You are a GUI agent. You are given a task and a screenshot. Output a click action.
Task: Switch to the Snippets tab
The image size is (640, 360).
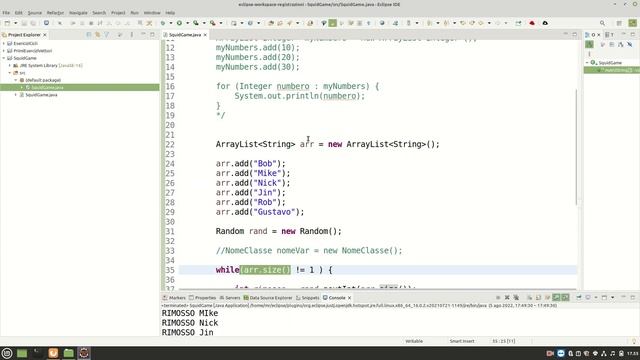[307, 298]
